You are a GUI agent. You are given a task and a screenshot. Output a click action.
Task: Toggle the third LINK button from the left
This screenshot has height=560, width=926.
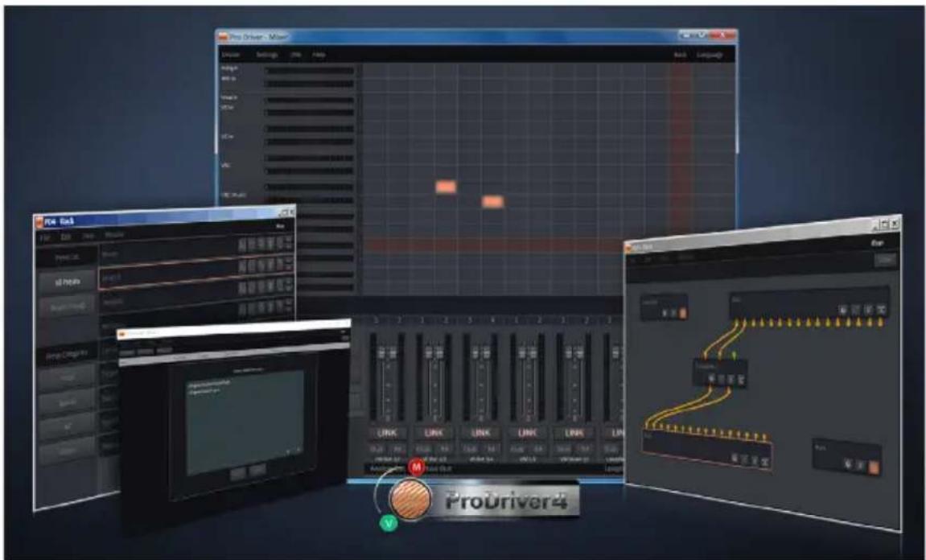click(x=481, y=433)
